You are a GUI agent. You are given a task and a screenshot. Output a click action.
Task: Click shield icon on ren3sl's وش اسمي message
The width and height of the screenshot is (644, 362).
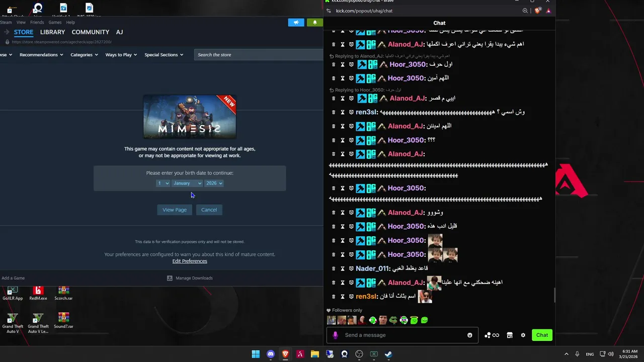[x=351, y=112]
